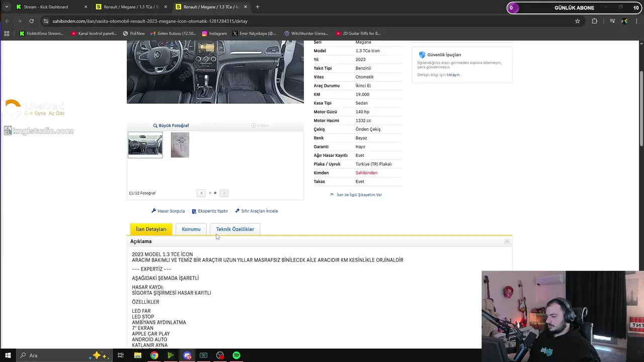Open File Explorer from taskbar
The height and width of the screenshot is (362, 644).
tap(137, 355)
